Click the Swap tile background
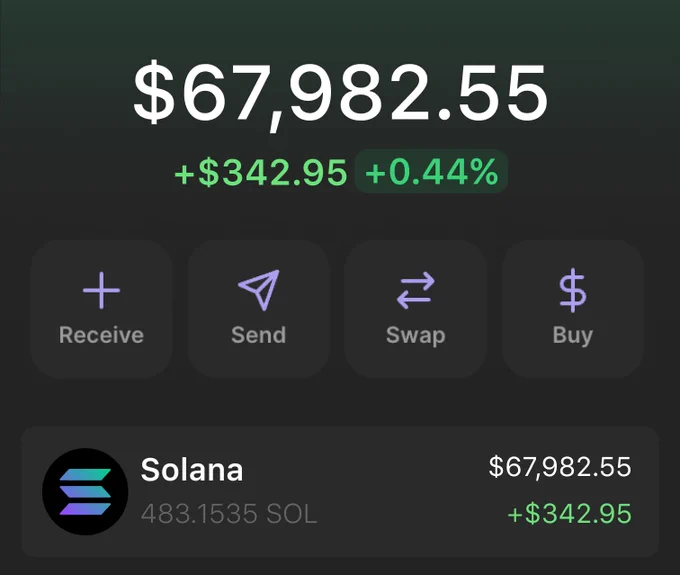This screenshot has height=575, width=680. tap(415, 309)
